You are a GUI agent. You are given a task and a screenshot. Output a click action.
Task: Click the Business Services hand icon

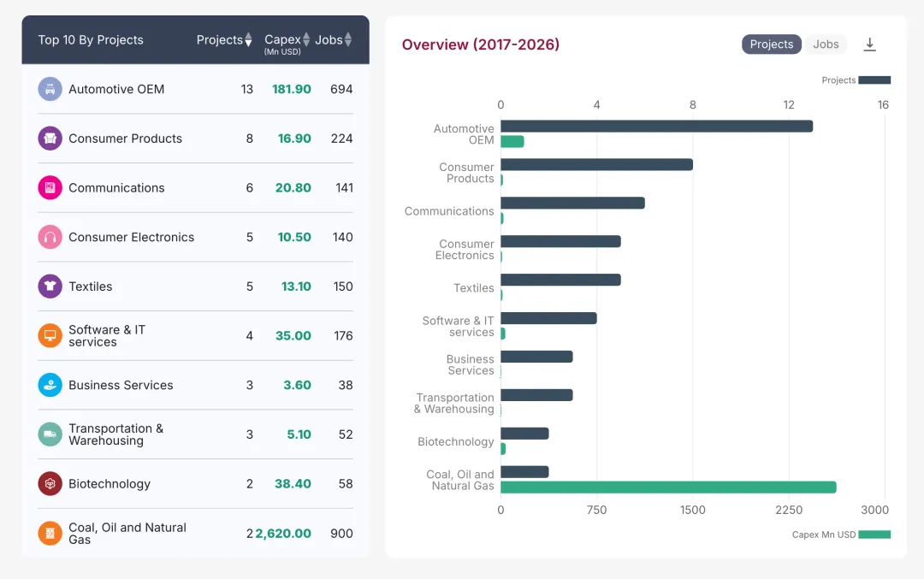coord(50,385)
